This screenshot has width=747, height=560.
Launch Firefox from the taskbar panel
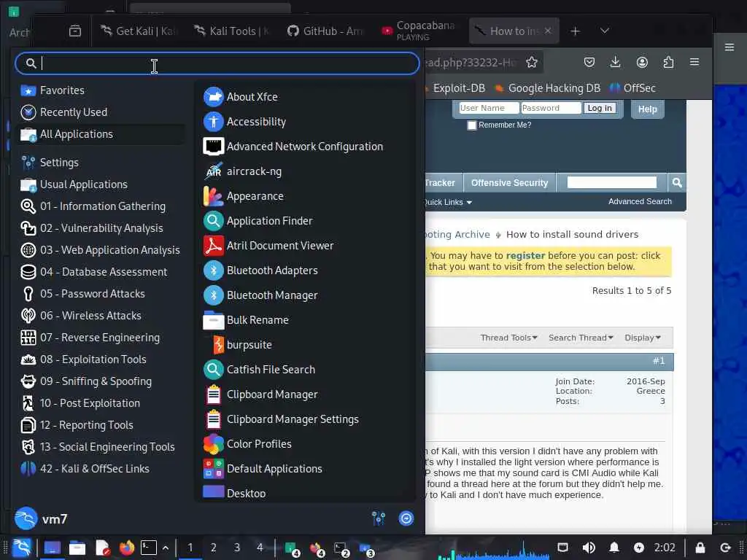[x=126, y=548]
